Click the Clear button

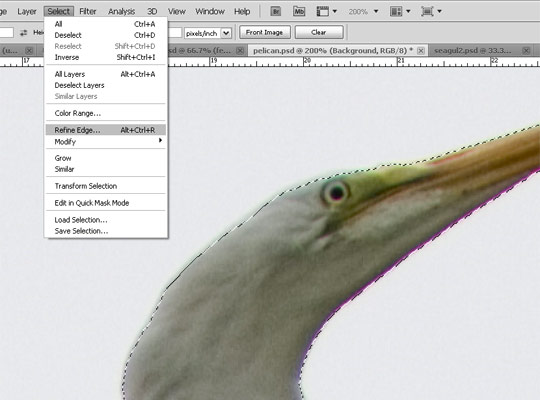(x=319, y=32)
